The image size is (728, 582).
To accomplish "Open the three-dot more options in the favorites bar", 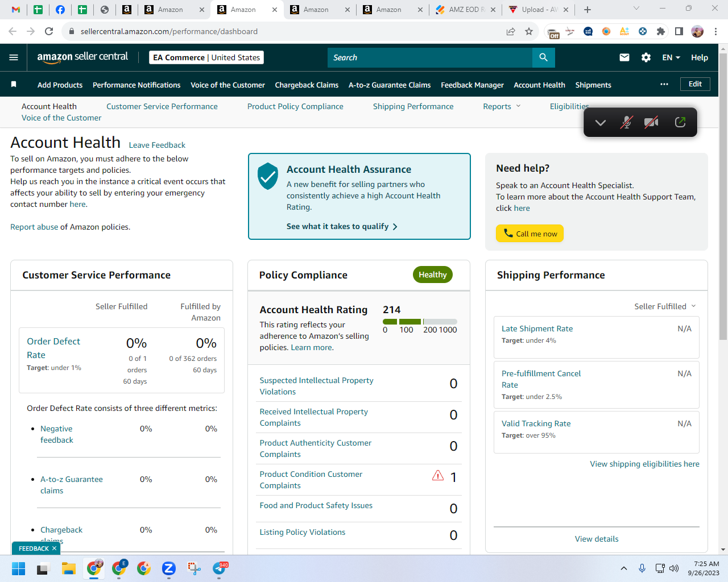I will [664, 84].
